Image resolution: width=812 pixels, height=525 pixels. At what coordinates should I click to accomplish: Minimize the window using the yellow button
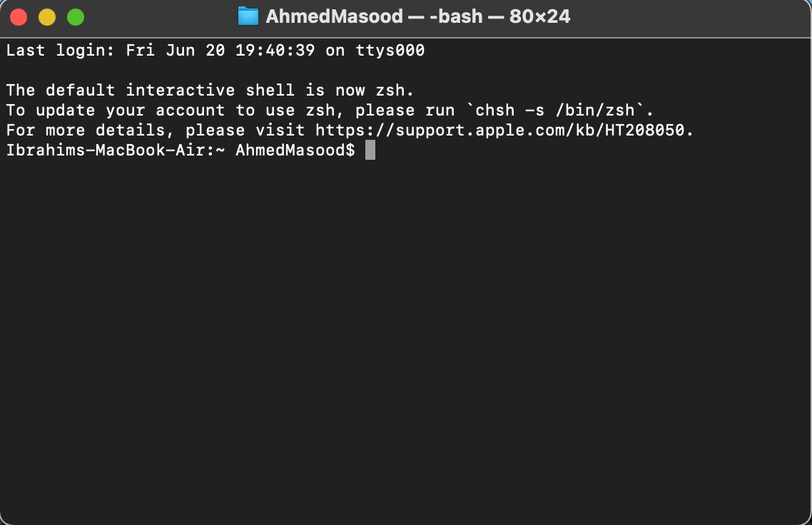47,17
